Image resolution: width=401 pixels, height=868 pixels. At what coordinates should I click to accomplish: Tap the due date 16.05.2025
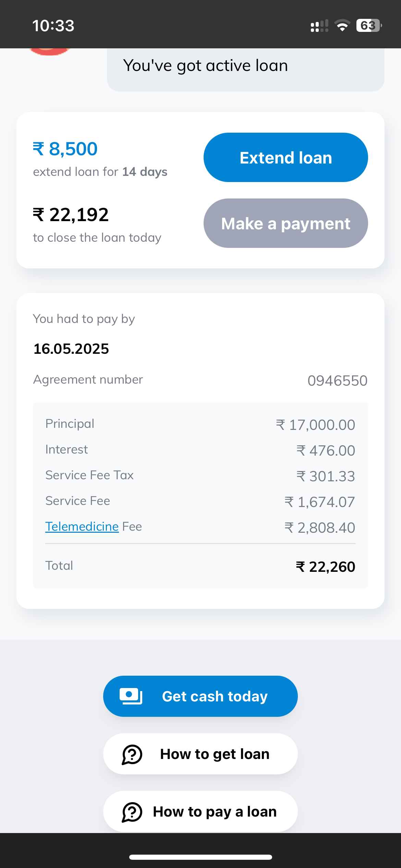[71, 349]
